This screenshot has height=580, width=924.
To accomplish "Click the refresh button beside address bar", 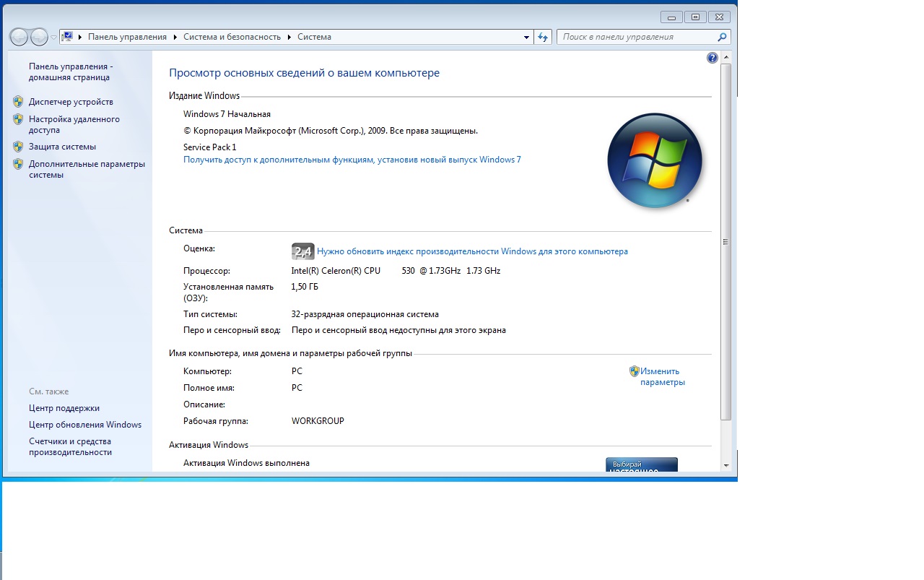I will coord(544,37).
